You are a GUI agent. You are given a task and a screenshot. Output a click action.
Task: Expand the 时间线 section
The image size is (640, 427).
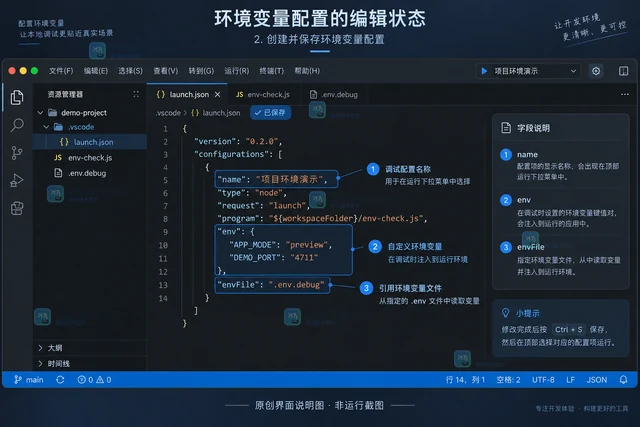[90, 363]
